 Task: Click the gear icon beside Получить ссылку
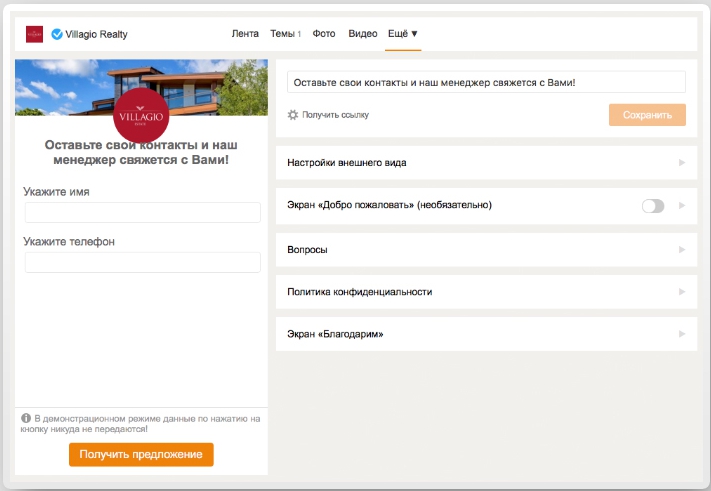293,115
